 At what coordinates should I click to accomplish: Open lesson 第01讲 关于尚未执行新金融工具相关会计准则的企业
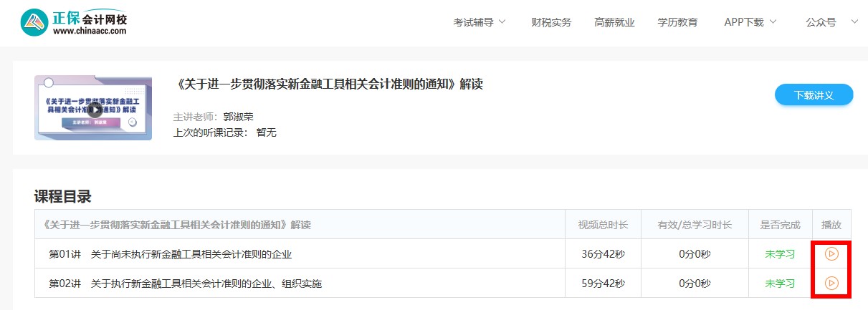click(x=170, y=254)
